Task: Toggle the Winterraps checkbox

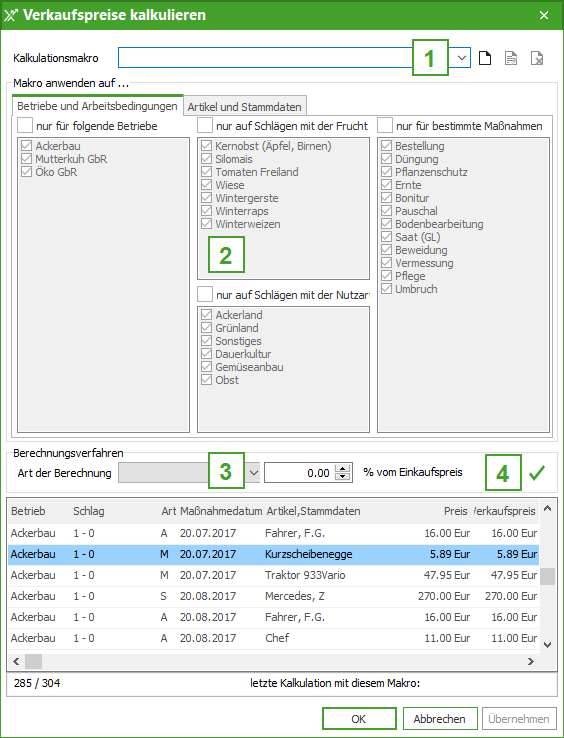Action: click(206, 211)
